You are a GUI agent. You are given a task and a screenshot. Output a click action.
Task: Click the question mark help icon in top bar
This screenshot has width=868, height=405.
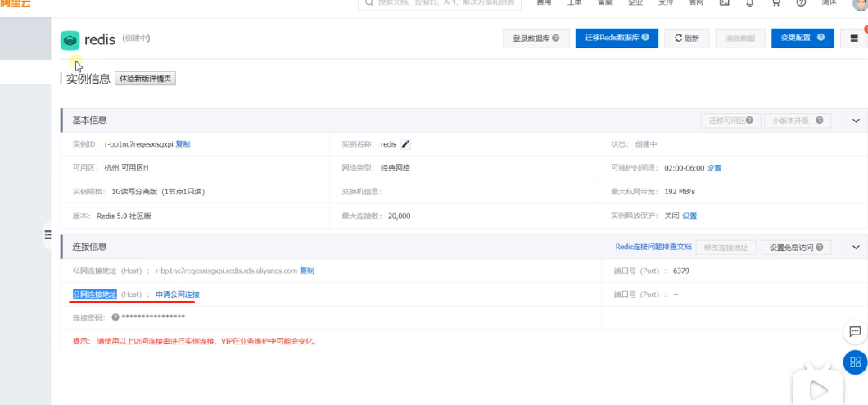pyautogui.click(x=801, y=2)
